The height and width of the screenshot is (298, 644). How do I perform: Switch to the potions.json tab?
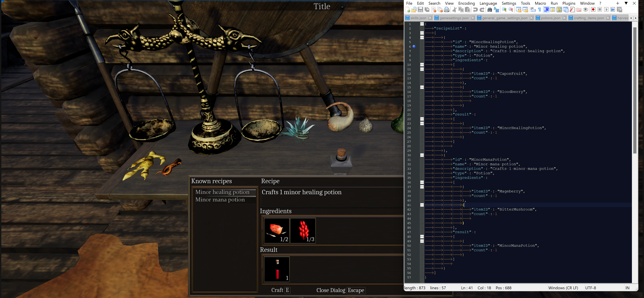coord(550,18)
